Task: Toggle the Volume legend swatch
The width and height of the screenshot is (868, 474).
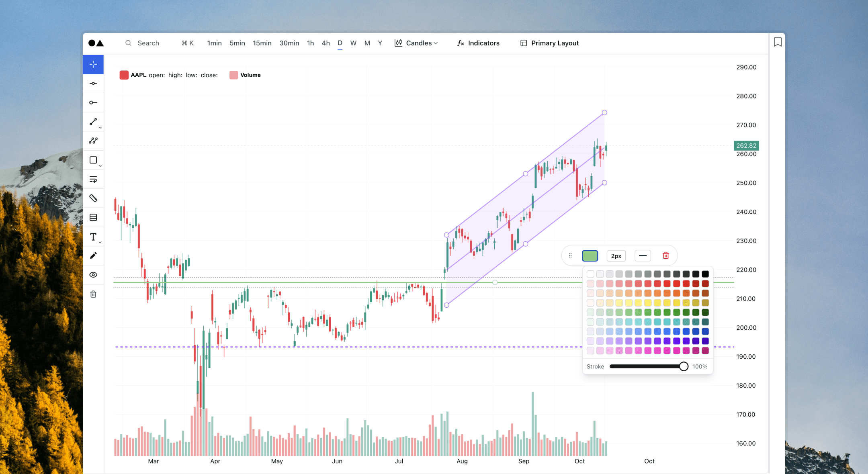Action: click(x=233, y=75)
